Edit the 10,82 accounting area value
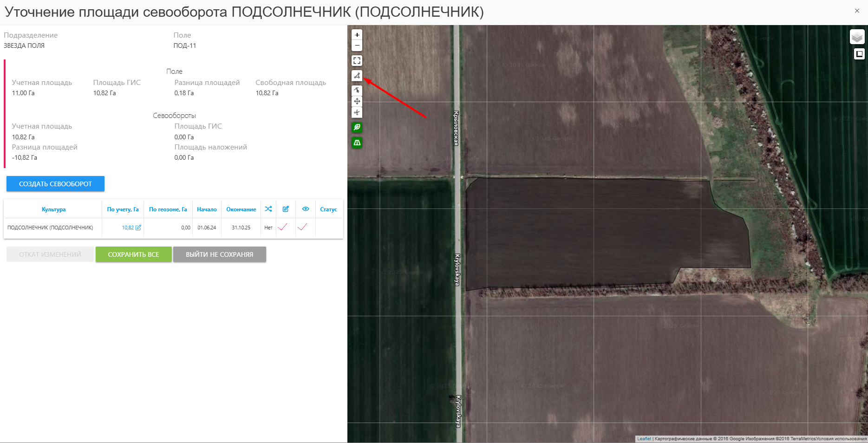Viewport: 868px width, 443px height. click(138, 228)
